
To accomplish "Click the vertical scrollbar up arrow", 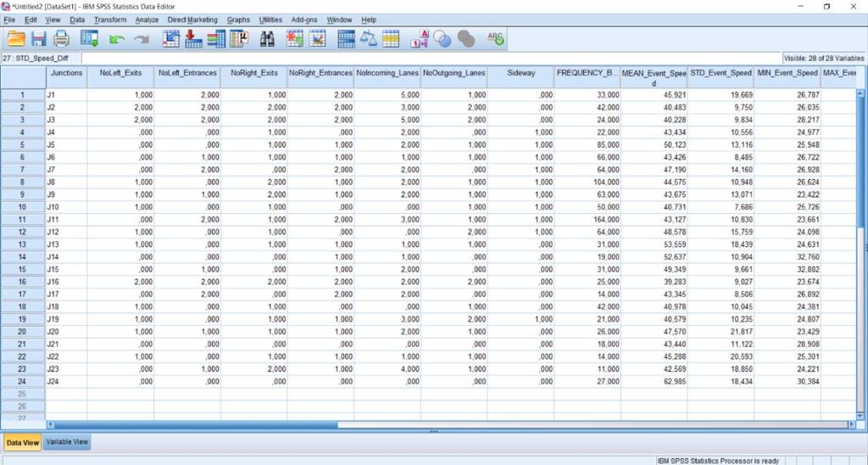I will click(x=860, y=92).
